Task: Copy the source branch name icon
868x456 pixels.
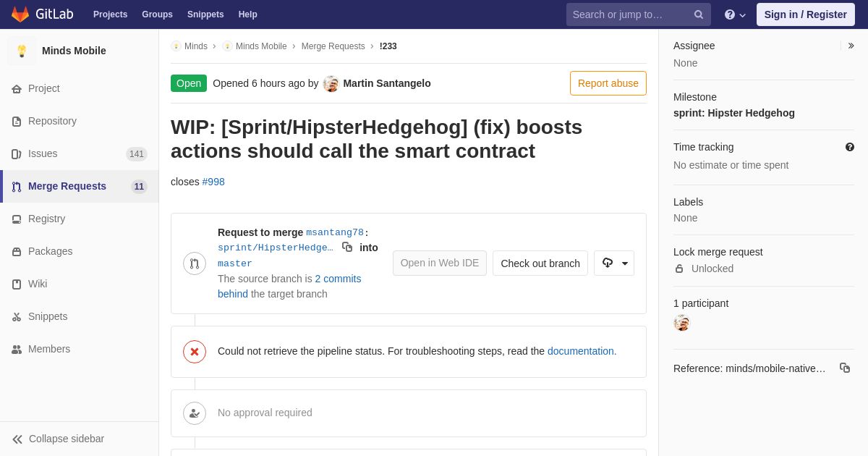Action: point(347,247)
